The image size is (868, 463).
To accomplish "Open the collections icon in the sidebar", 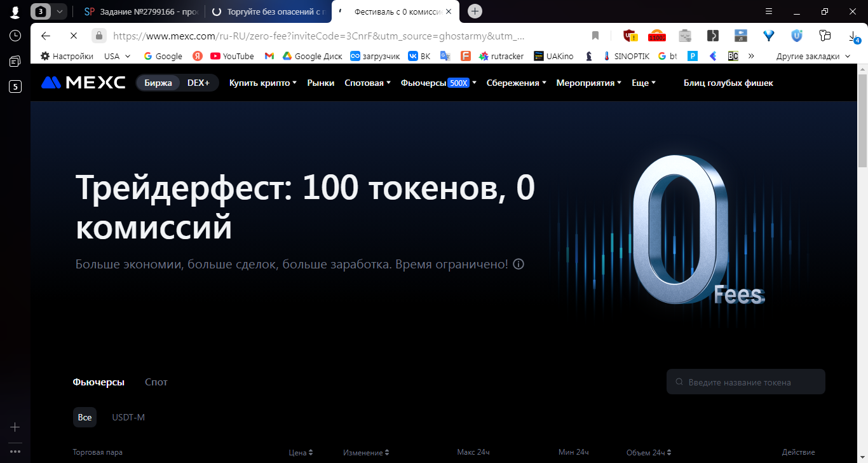I will pos(15,61).
